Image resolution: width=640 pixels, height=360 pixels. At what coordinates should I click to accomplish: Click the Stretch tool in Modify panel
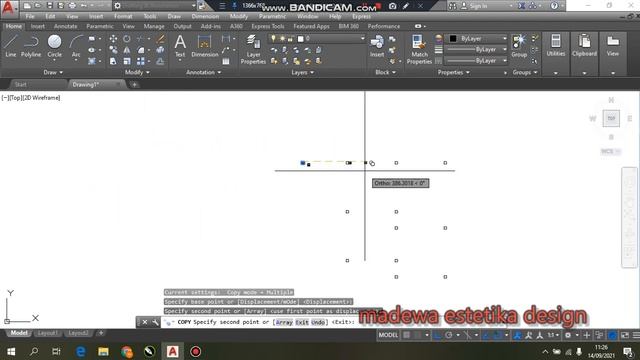tap(113, 61)
